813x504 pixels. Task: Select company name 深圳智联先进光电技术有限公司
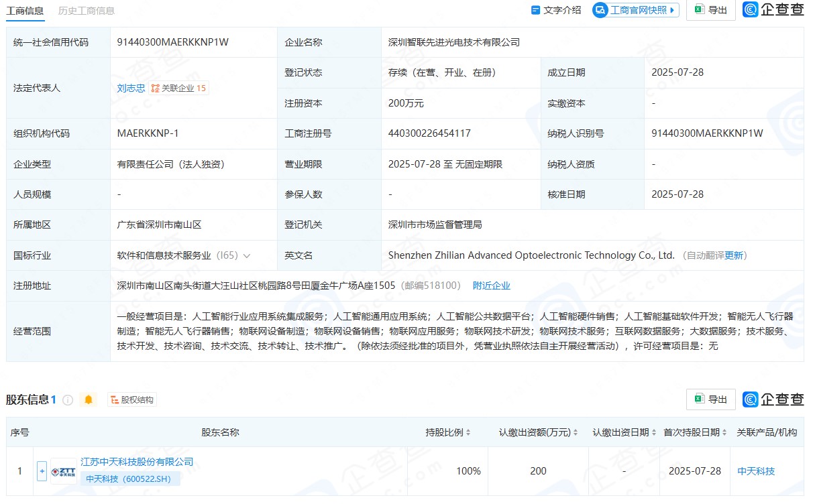click(x=454, y=42)
